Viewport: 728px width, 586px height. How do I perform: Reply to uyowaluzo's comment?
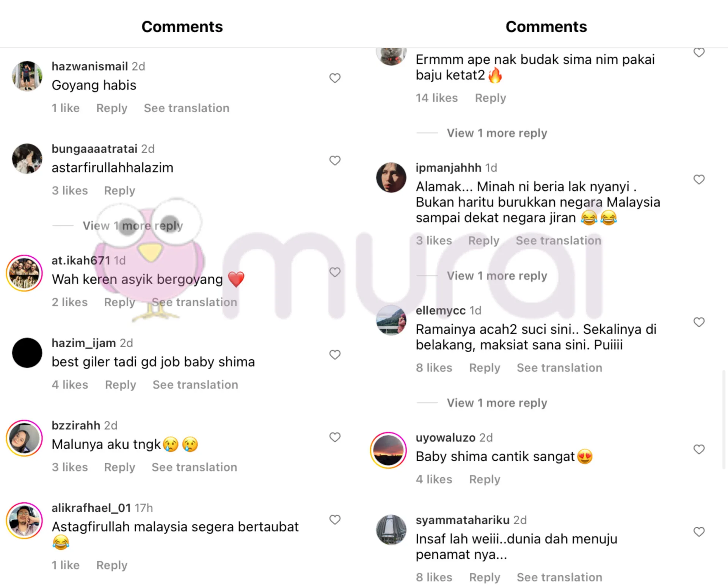point(485,479)
